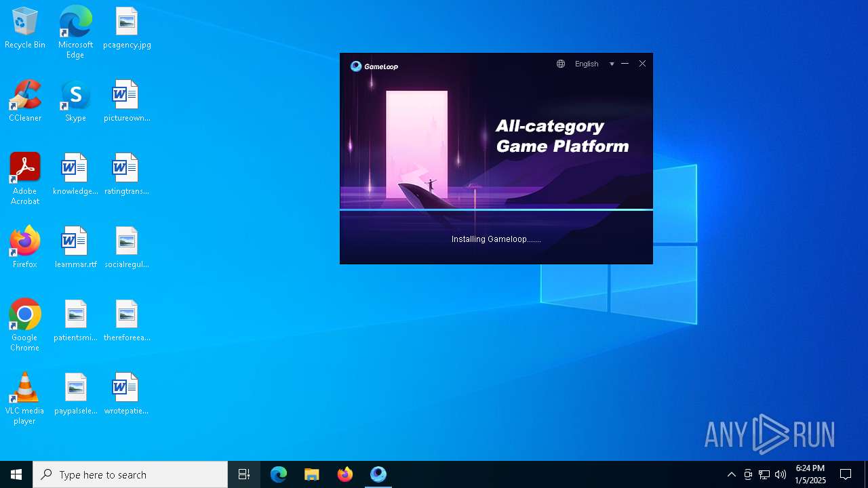Open Task View from the taskbar
This screenshot has width=868, height=488.
click(244, 474)
